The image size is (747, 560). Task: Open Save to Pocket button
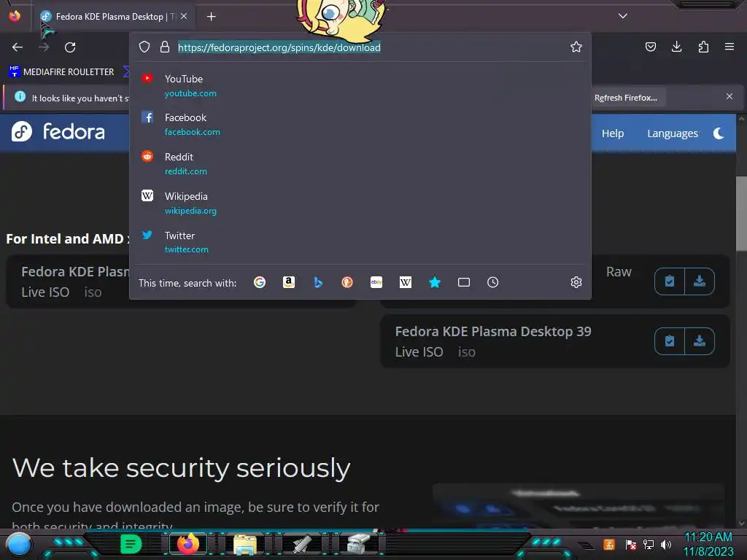(650, 47)
